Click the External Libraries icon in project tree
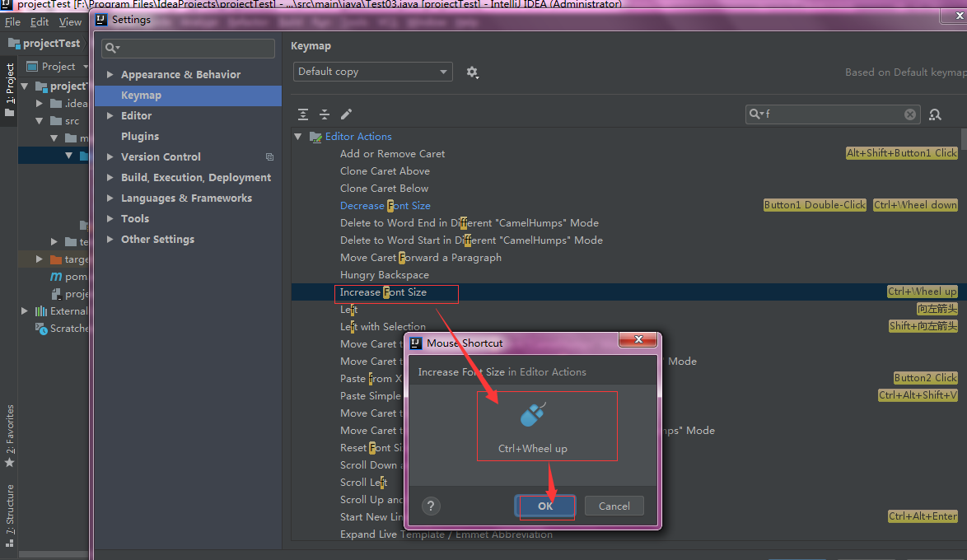 (41, 310)
